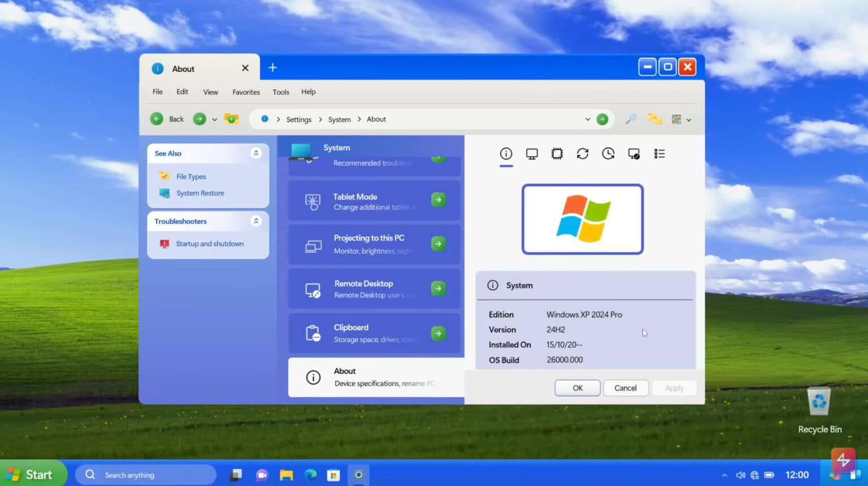Select the System info tab icon
The image size is (868, 486).
(x=506, y=153)
